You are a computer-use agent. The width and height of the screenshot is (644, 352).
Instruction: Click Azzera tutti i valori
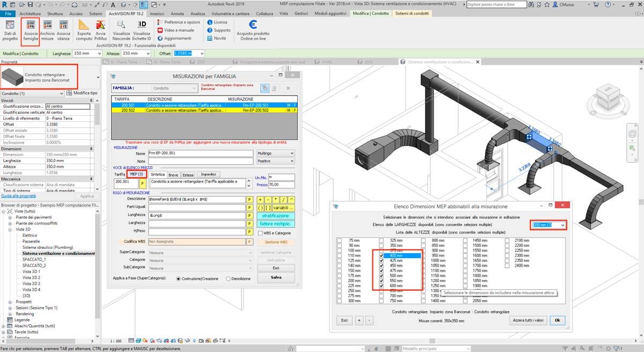(529, 320)
